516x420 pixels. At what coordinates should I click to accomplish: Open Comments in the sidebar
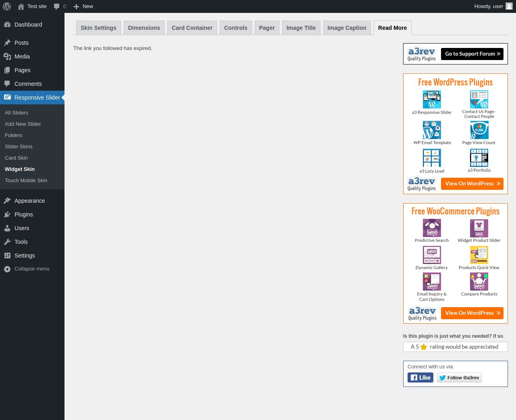point(32,84)
